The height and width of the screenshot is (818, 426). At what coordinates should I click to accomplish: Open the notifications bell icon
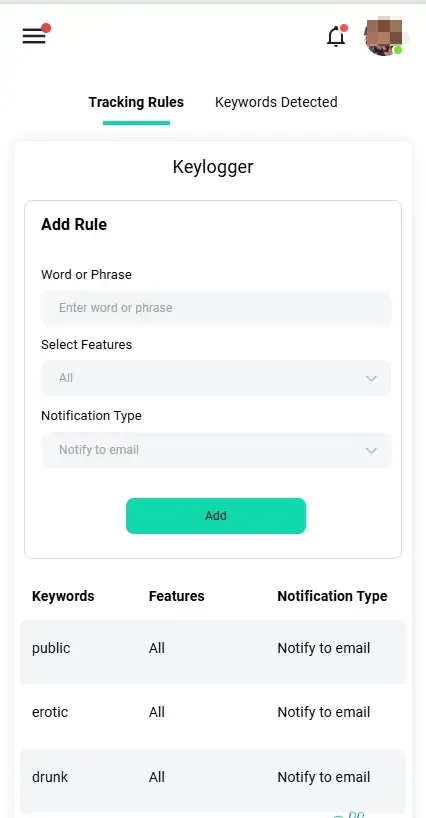[x=336, y=37]
